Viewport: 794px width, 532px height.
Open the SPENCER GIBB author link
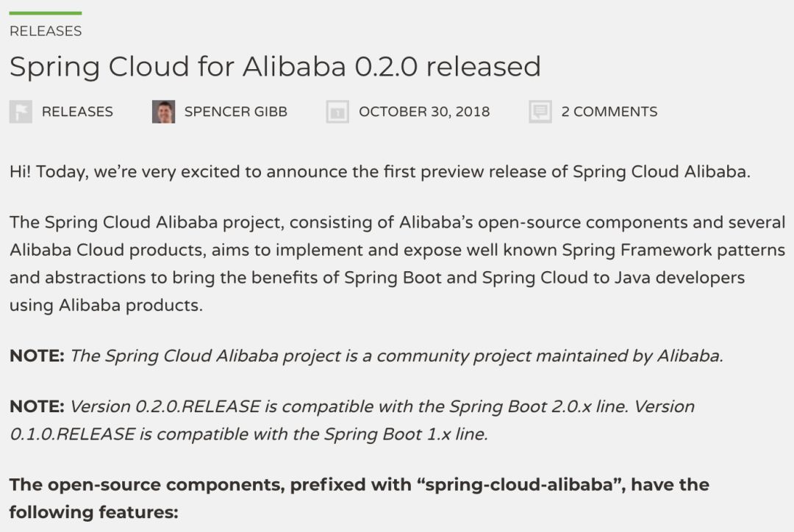235,112
